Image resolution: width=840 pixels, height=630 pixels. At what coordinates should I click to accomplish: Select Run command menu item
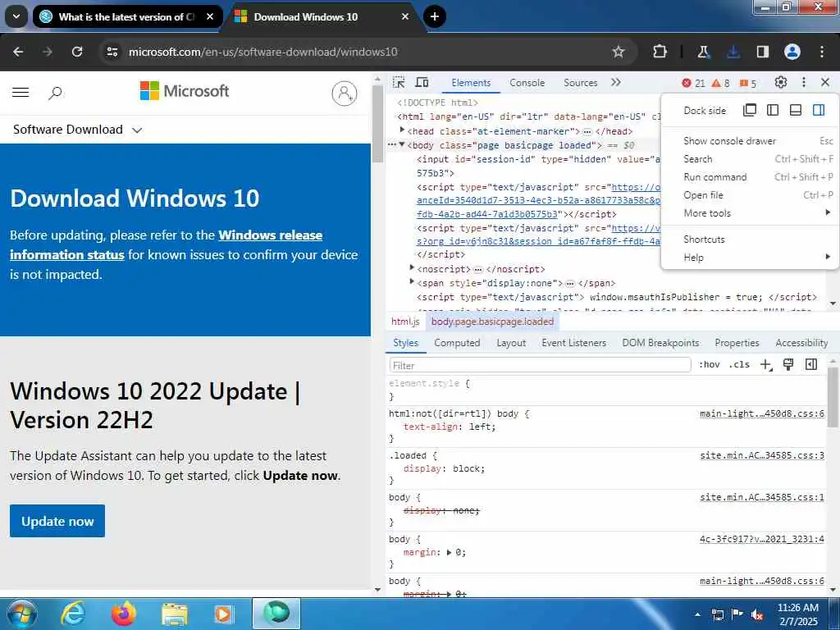point(750,177)
